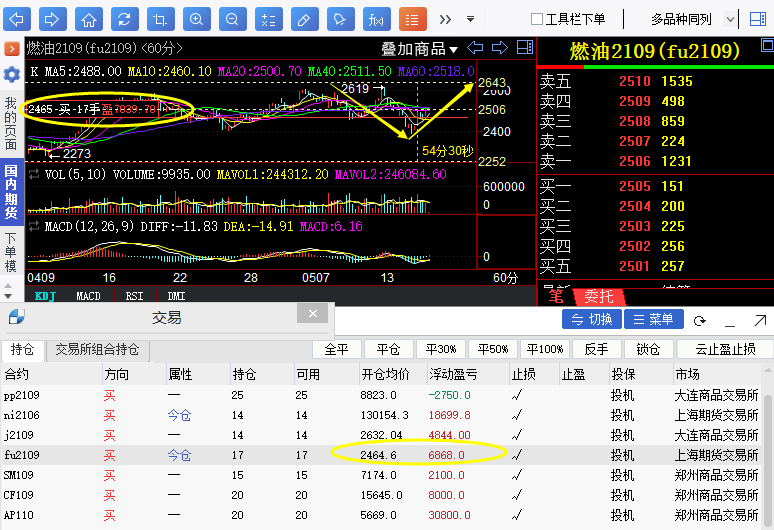
Task: Zoom out on the chart
Action: (232, 20)
